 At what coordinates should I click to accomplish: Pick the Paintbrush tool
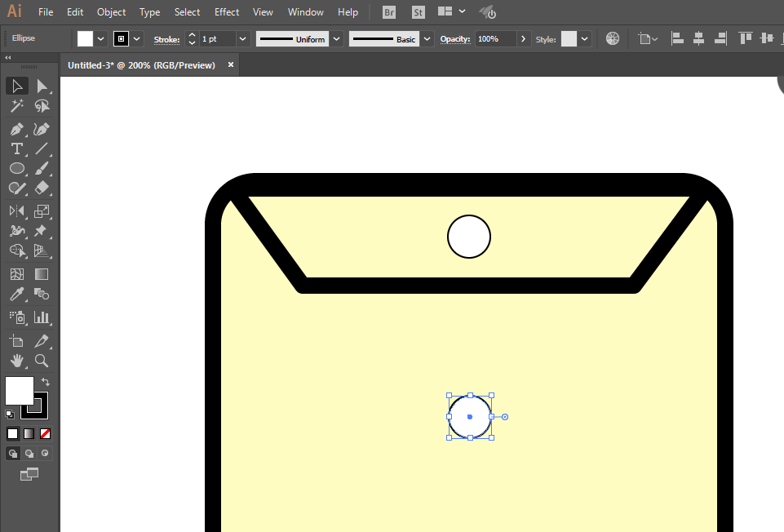tap(42, 169)
